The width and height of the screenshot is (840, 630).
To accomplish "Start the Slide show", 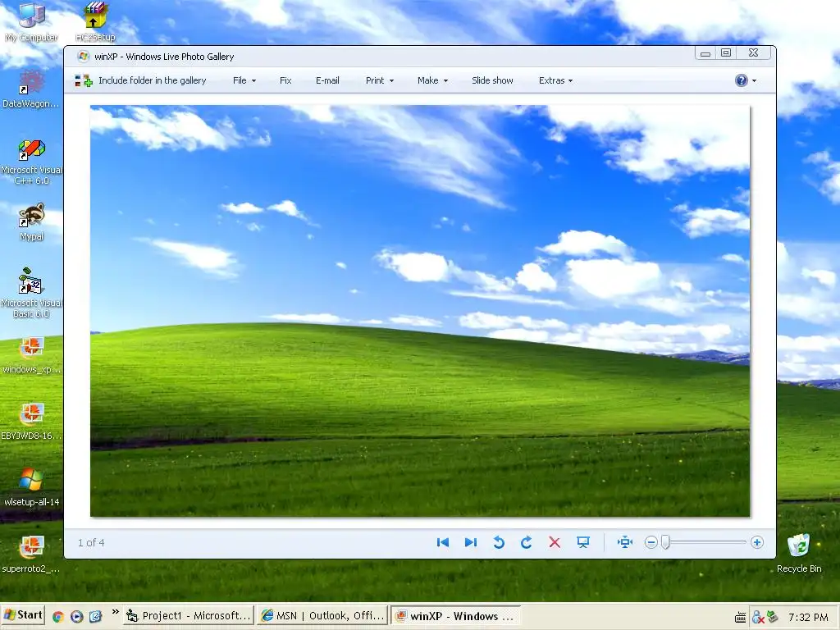I will point(492,80).
